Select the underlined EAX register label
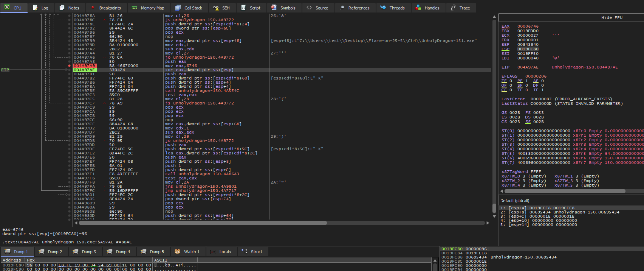 [x=505, y=26]
